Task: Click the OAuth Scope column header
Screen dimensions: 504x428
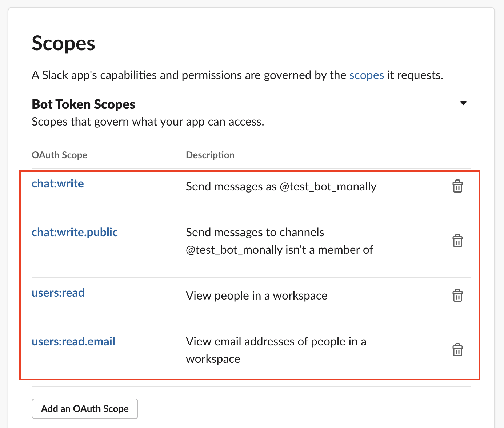Action: [60, 155]
